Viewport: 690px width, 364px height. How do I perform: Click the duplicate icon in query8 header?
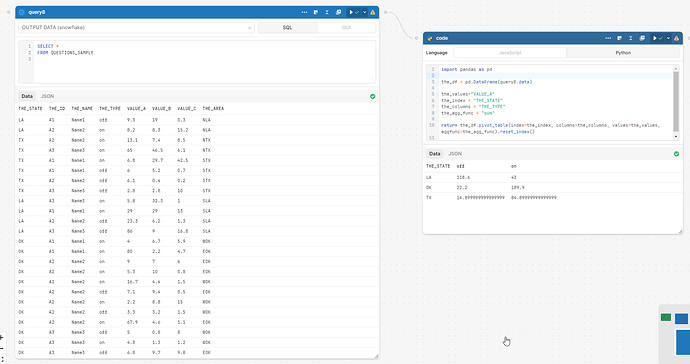click(x=338, y=12)
